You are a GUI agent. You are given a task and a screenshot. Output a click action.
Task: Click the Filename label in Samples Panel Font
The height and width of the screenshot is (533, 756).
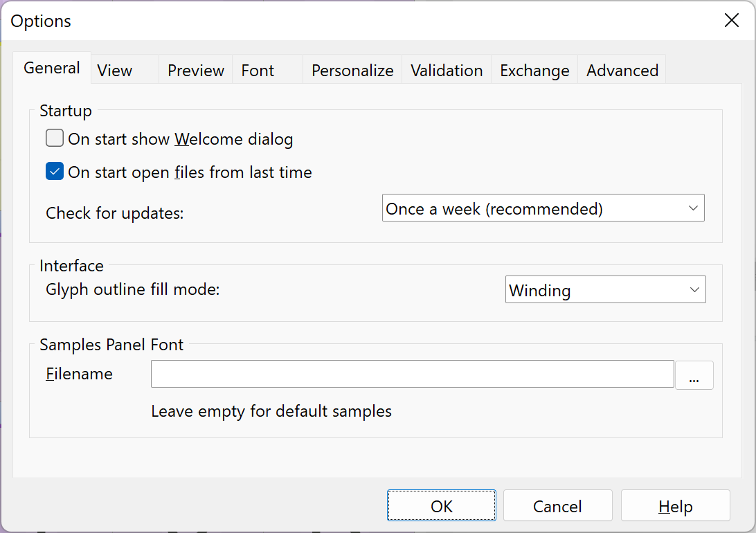(x=79, y=374)
